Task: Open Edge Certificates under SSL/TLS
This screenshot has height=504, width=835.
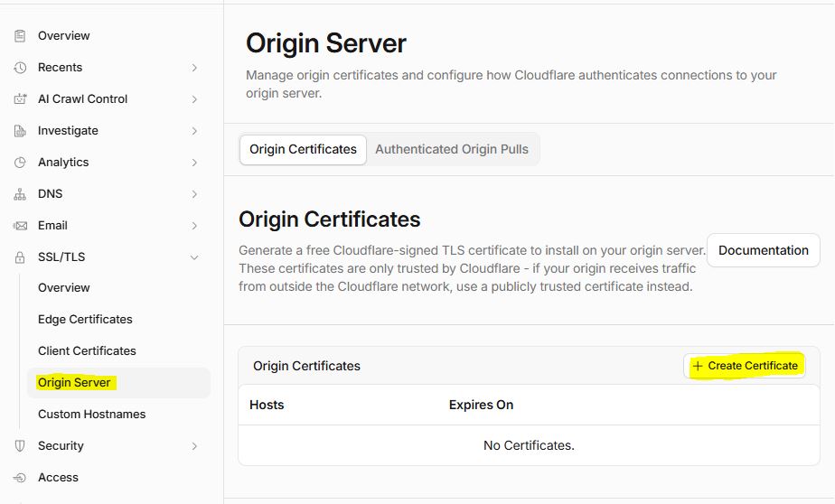Action: click(x=85, y=320)
